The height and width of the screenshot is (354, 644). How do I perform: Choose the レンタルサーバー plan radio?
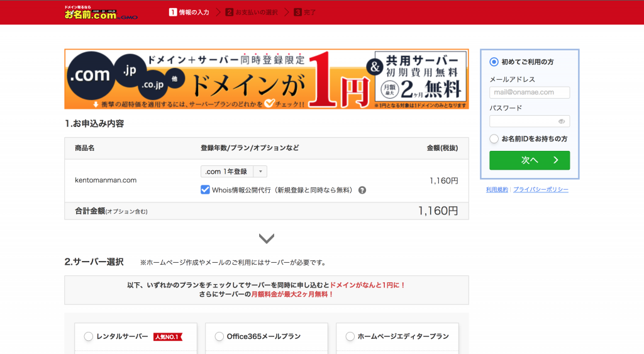point(88,336)
